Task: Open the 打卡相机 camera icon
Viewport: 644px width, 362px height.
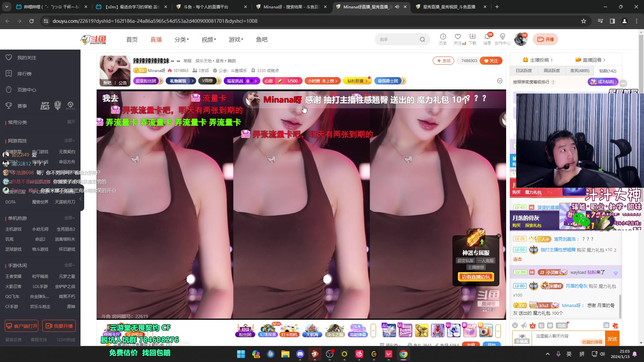Action: (x=290, y=330)
